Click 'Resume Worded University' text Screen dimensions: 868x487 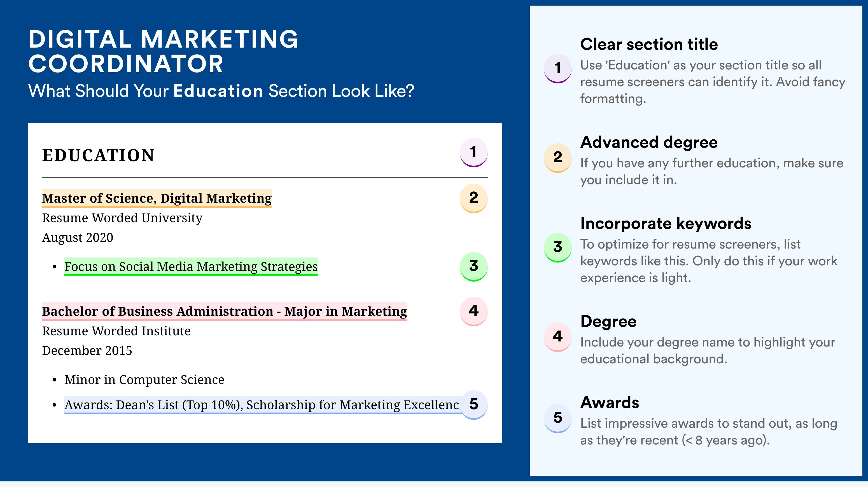click(122, 218)
